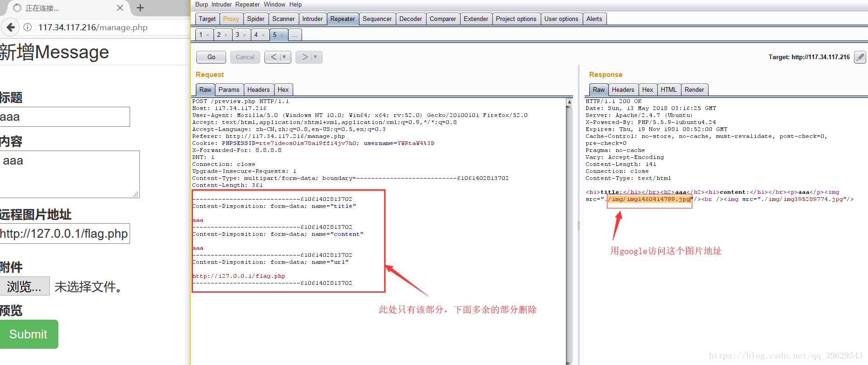Open history dropdown beside the left arrow

pyautogui.click(x=284, y=57)
